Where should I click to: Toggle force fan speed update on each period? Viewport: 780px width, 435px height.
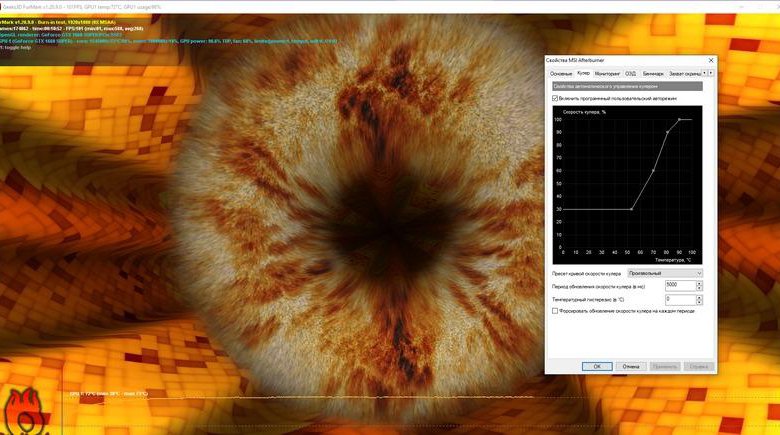click(555, 311)
